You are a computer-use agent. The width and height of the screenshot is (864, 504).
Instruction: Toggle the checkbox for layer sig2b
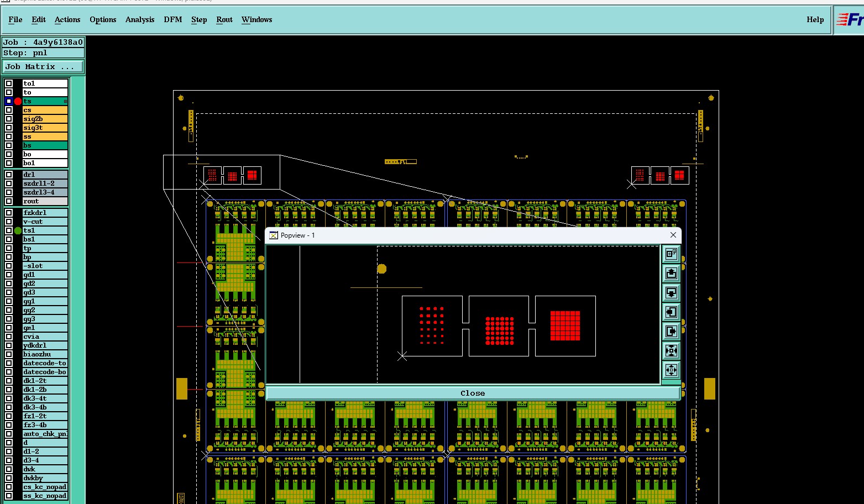[9, 119]
